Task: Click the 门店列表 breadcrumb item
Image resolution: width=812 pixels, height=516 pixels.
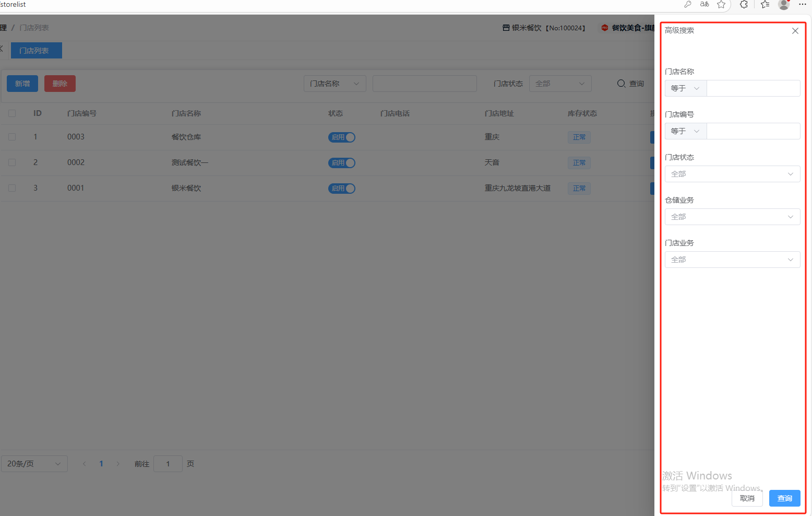Action: 34,28
